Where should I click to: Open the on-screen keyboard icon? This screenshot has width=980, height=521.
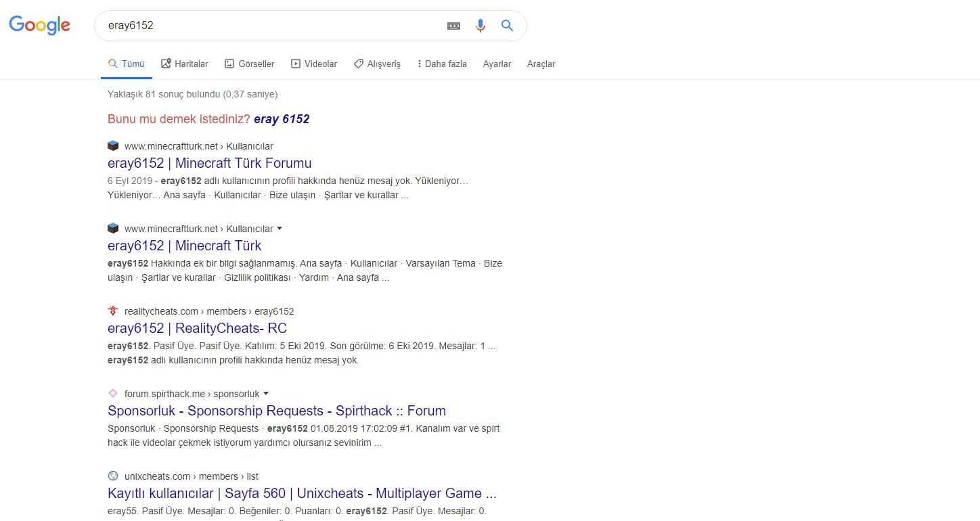coord(453,26)
